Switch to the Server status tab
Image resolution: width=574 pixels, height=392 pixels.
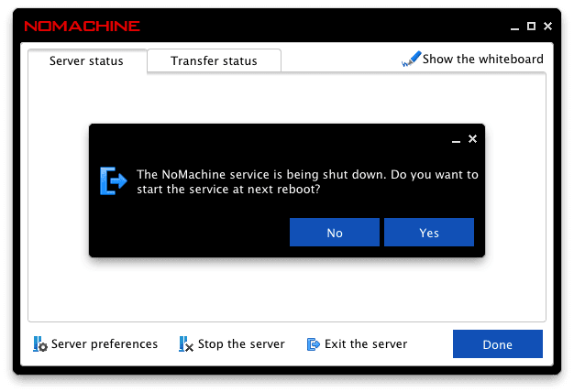[86, 61]
